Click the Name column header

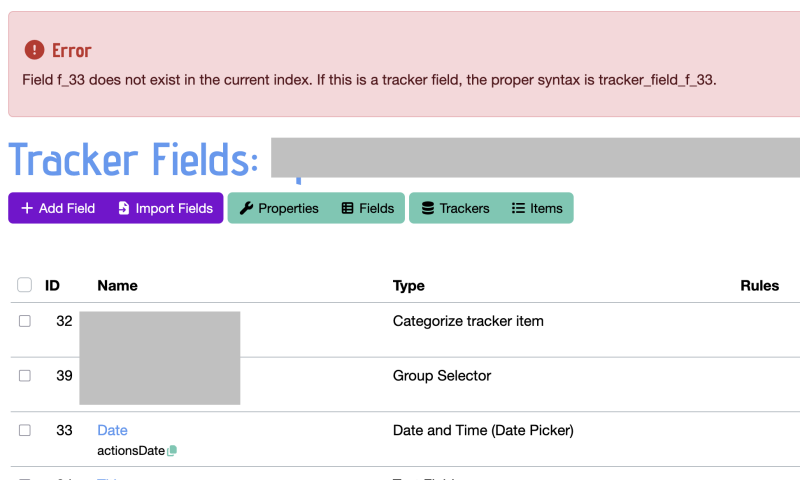[117, 286]
